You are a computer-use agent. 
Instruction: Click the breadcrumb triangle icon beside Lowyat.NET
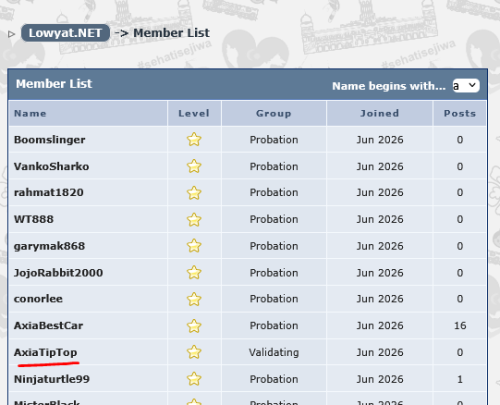11,34
